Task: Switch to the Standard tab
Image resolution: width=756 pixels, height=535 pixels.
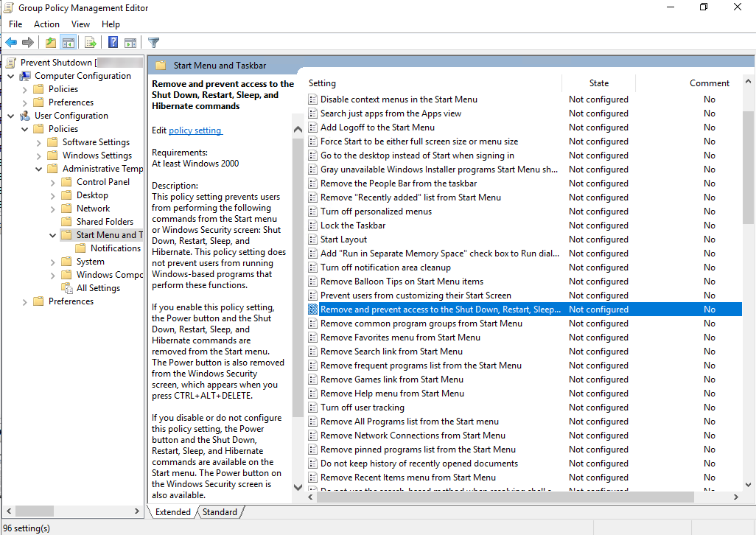Action: click(219, 511)
